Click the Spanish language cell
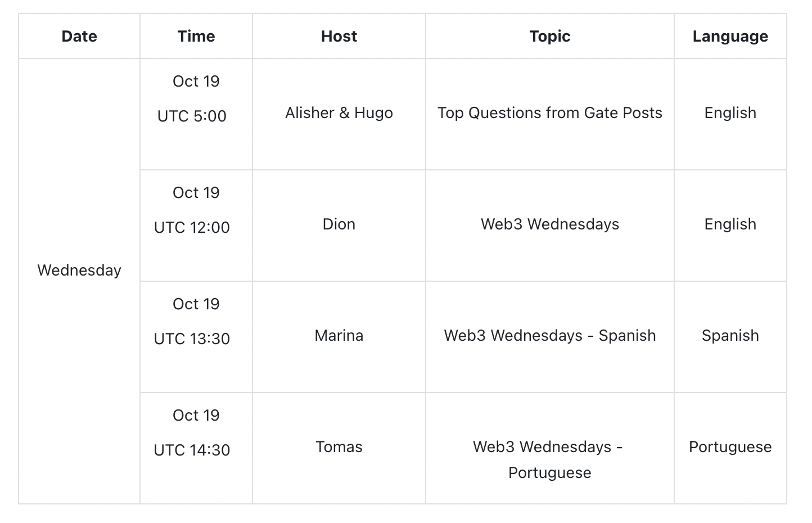The width and height of the screenshot is (812, 523). pos(730,336)
